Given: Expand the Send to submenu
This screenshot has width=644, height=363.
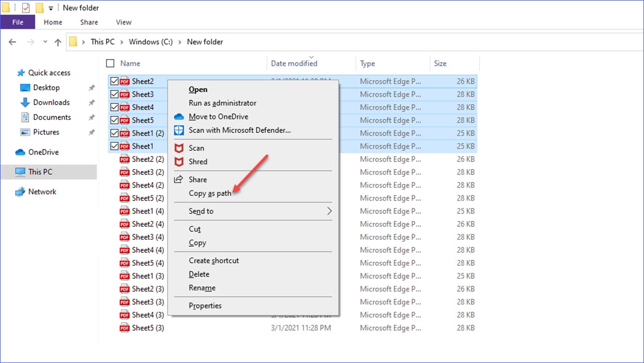Looking at the screenshot, I should [x=201, y=211].
